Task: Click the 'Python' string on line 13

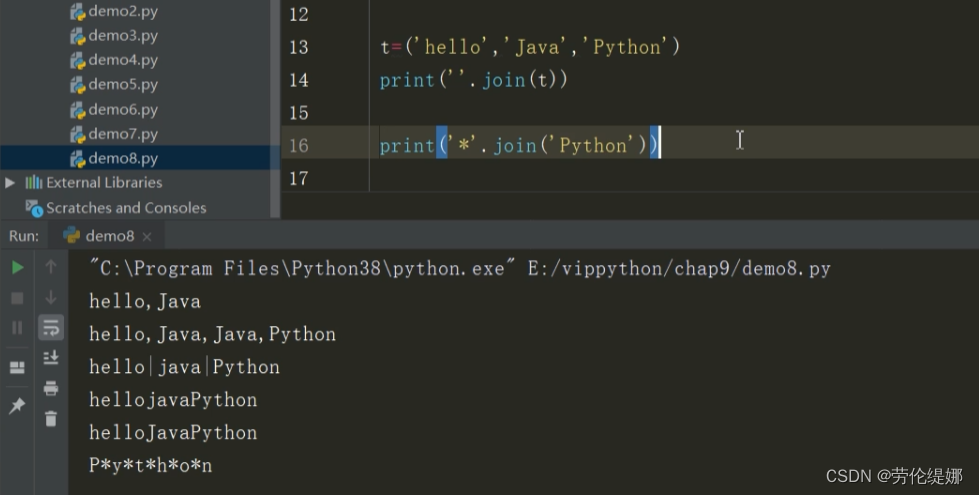Action: (627, 47)
